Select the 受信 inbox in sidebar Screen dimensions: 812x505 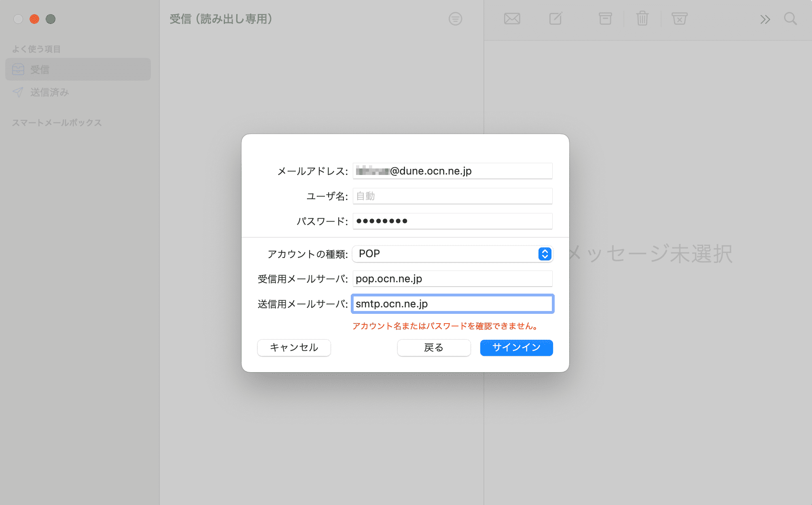[78, 69]
